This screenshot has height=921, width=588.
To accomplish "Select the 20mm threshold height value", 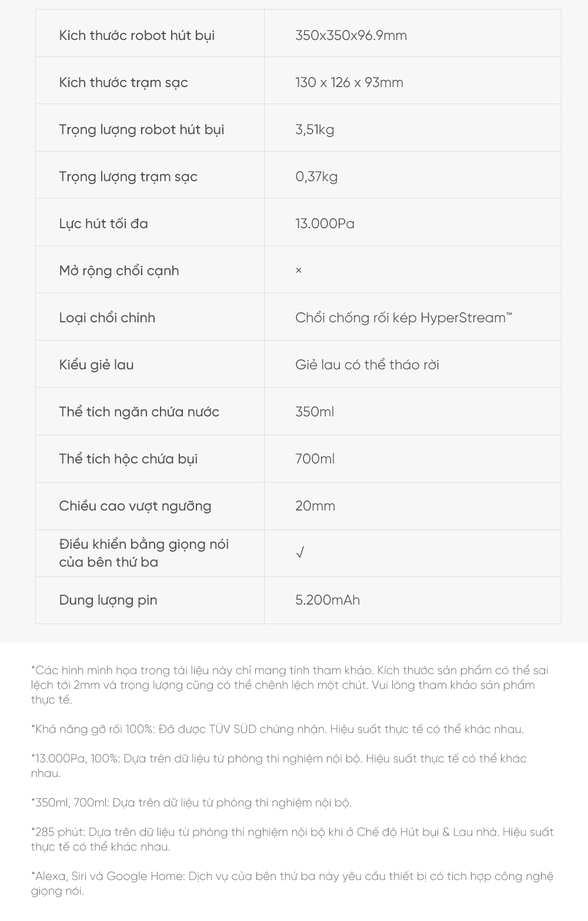I will (x=315, y=506).
